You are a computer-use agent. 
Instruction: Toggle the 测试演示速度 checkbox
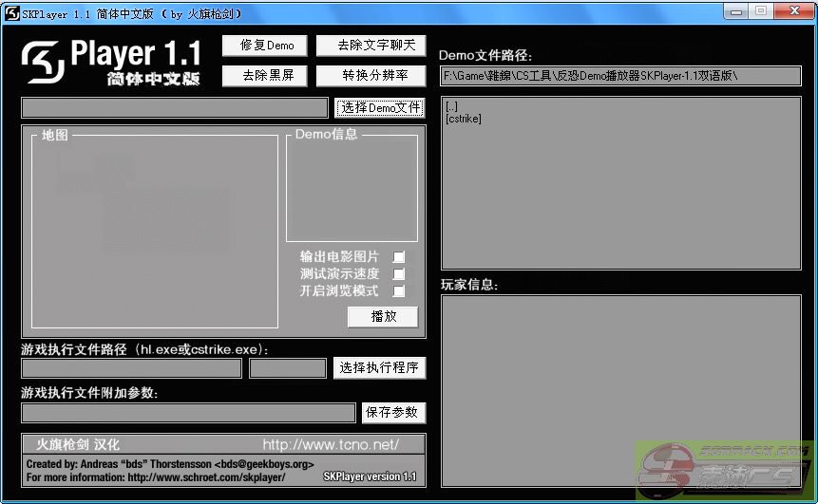[x=399, y=274]
